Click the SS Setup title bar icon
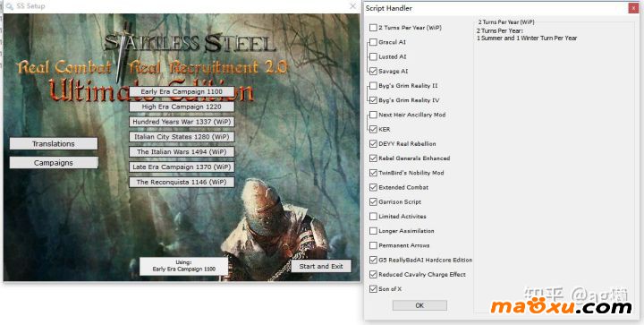This screenshot has height=325, width=644. [x=9, y=6]
